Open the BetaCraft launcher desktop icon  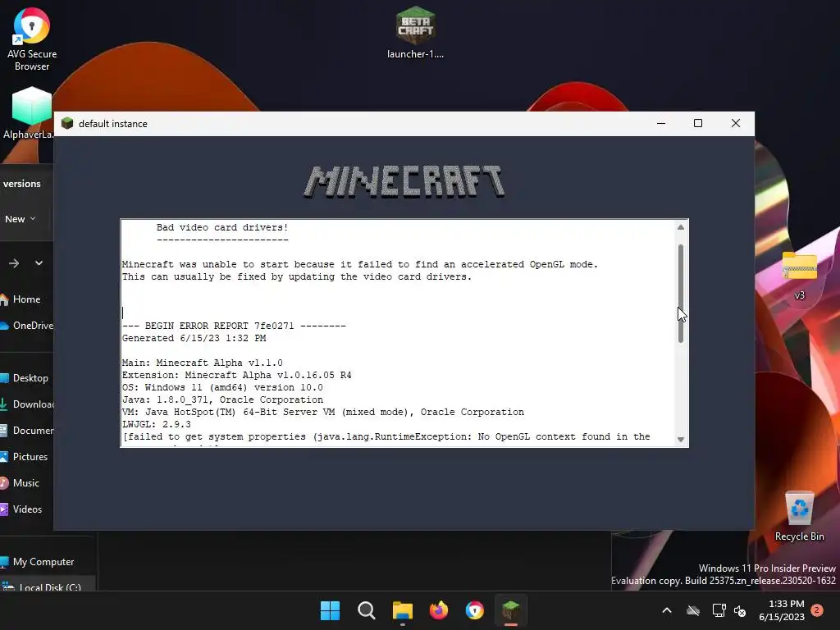415,32
